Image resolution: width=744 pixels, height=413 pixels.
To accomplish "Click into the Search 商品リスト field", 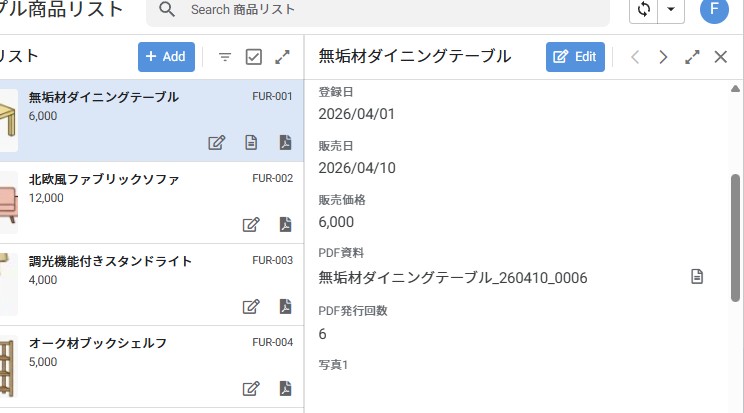I will click(x=390, y=10).
